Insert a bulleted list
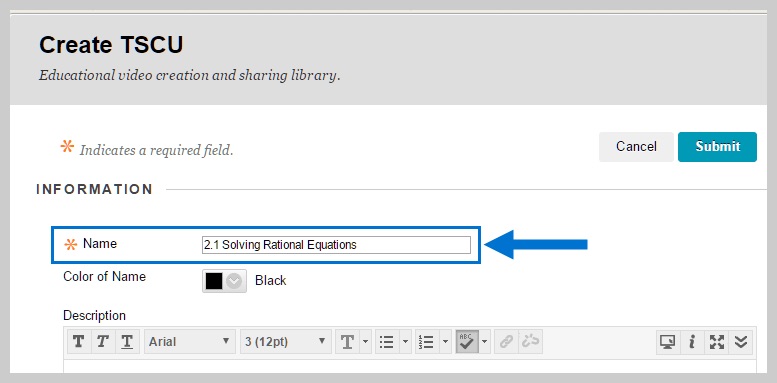777x383 pixels. [x=387, y=342]
